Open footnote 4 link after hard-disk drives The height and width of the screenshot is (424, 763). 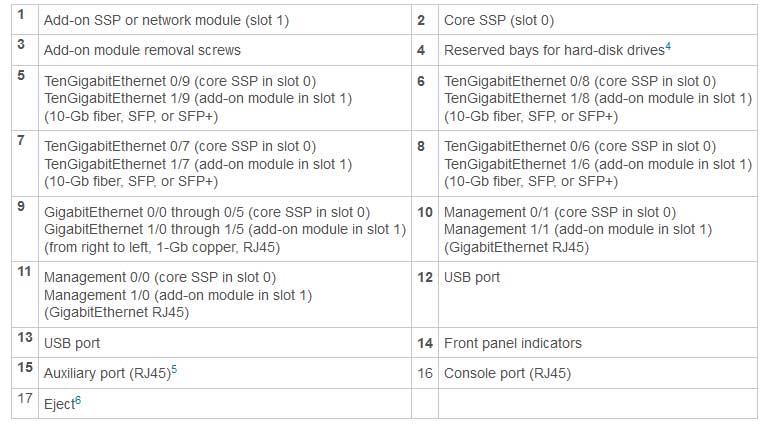(668, 46)
